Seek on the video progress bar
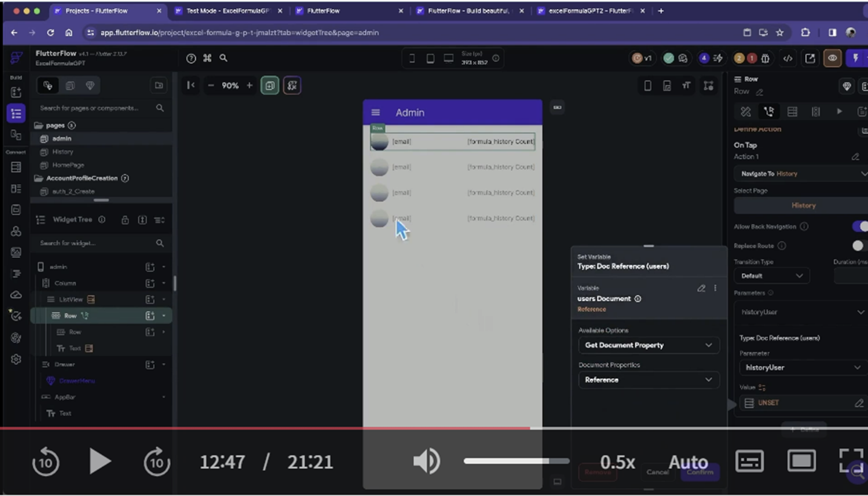 point(434,428)
